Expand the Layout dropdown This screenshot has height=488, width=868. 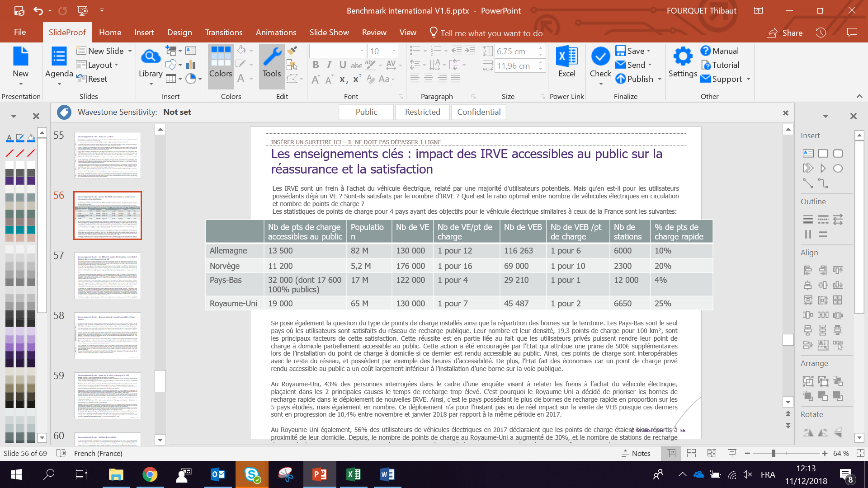pos(116,65)
